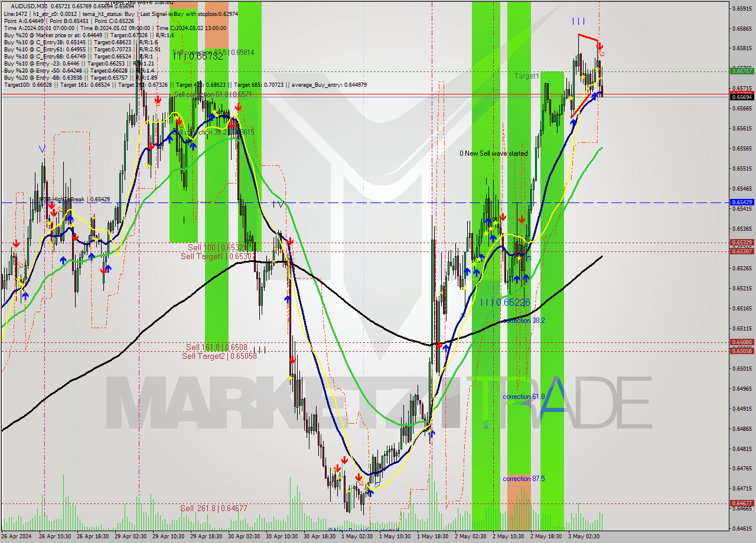756x543 pixels.
Task: Click the '2 May 10:30' time label
Action: (x=509, y=537)
